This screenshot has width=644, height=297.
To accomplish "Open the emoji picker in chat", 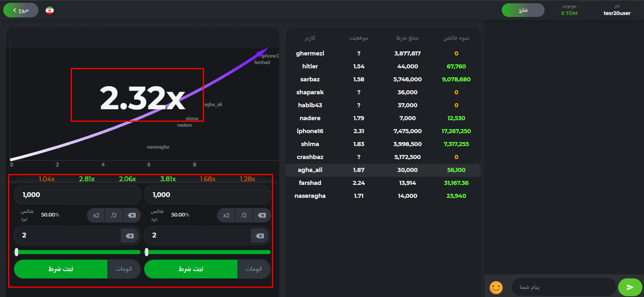I will (496, 287).
